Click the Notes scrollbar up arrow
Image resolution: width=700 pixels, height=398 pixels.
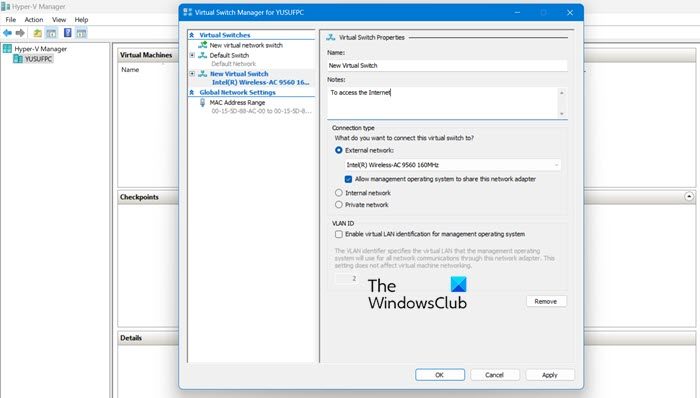pos(562,93)
